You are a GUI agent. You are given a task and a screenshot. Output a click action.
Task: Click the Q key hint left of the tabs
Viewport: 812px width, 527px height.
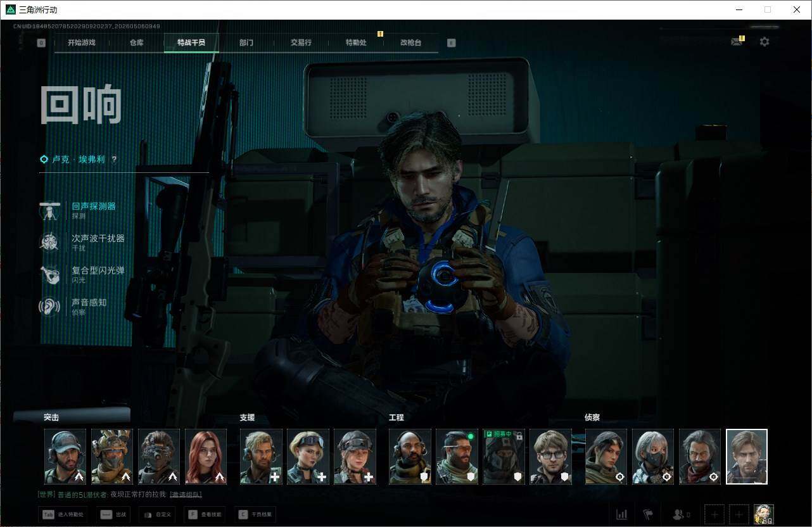[41, 43]
